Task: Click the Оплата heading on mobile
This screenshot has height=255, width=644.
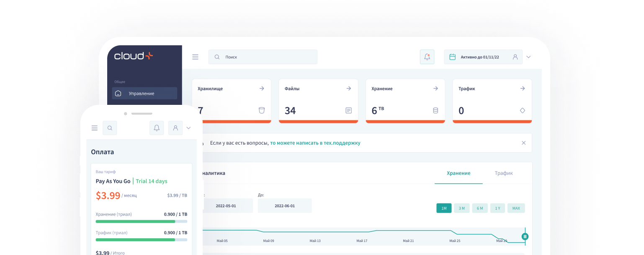Action: (x=103, y=152)
